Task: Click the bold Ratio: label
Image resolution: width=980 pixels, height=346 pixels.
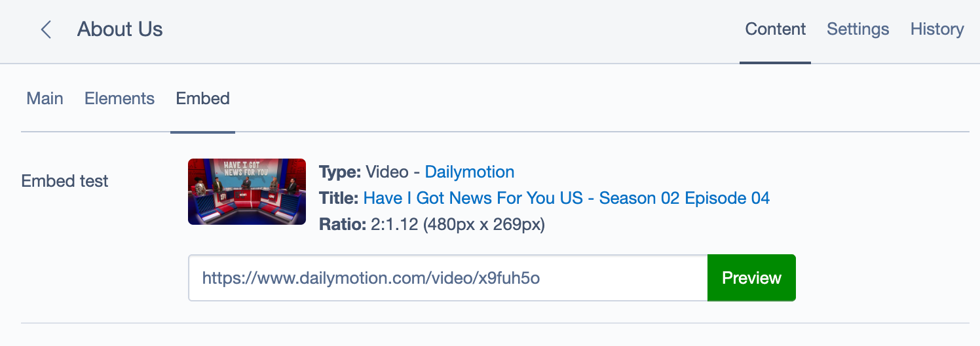Action: point(342,225)
